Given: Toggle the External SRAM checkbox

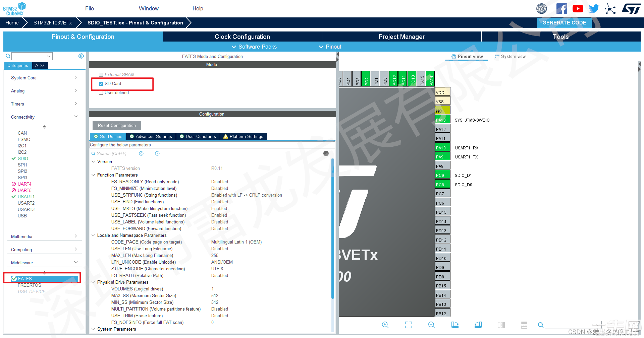Looking at the screenshot, I should coord(101,75).
